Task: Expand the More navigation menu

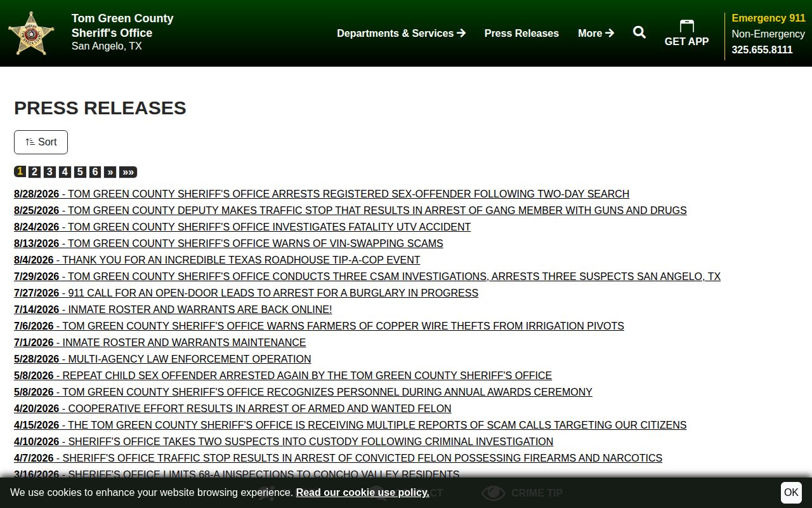Action: (x=596, y=33)
